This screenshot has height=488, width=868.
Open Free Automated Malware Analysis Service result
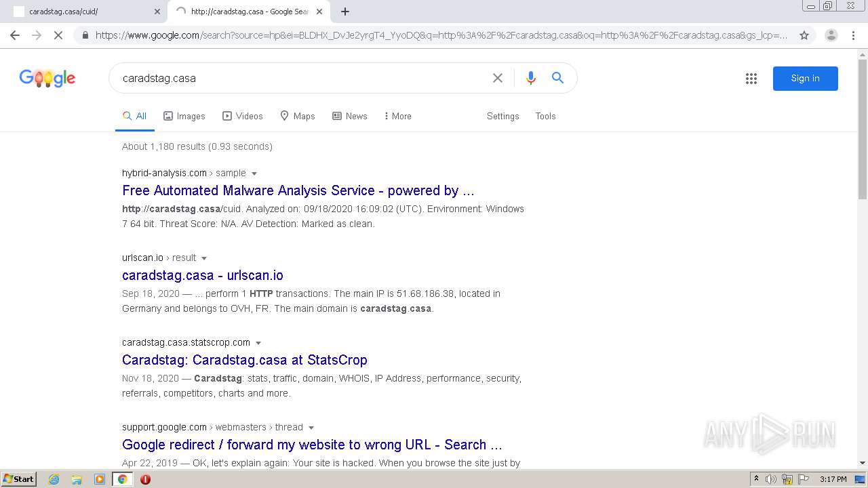[298, 190]
